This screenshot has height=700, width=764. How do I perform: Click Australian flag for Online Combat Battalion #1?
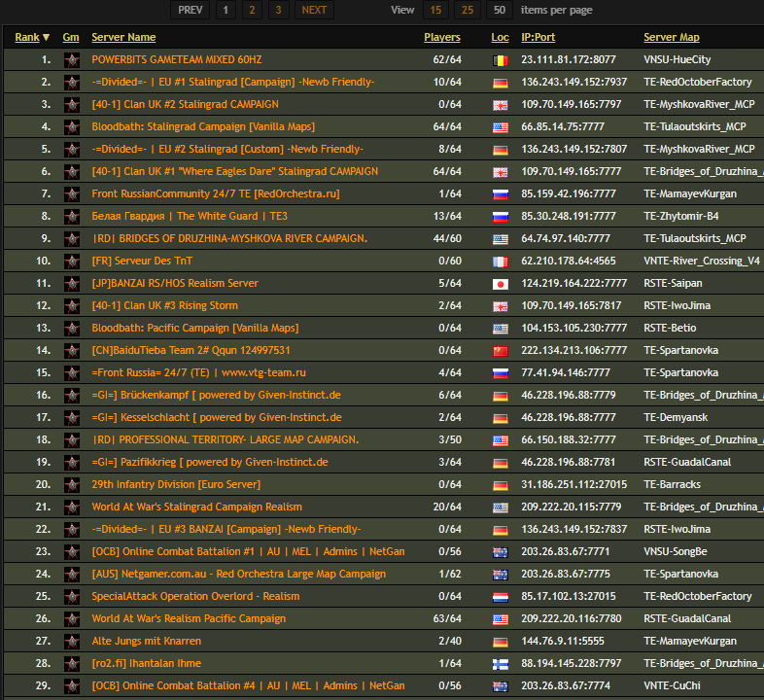pyautogui.click(x=500, y=552)
